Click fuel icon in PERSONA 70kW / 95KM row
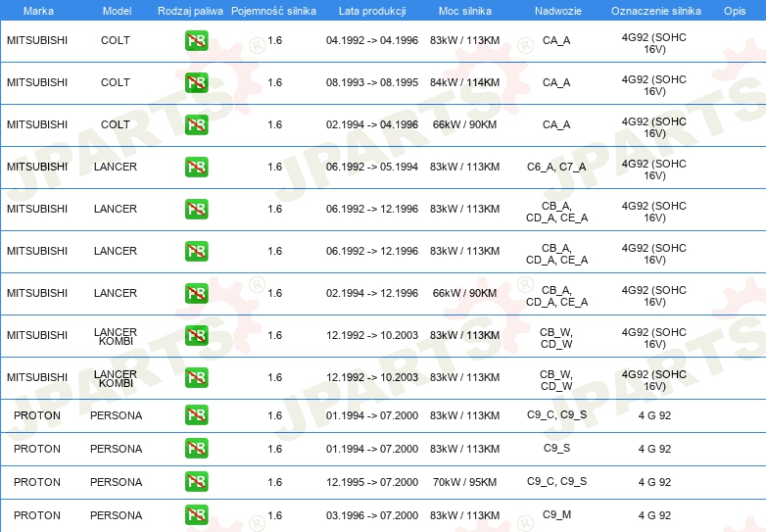 click(x=196, y=482)
